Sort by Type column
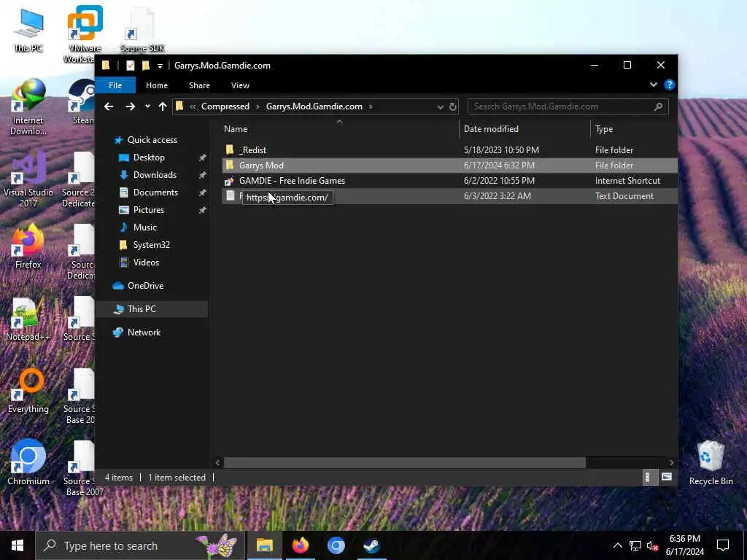The width and height of the screenshot is (747, 560). 634,129
